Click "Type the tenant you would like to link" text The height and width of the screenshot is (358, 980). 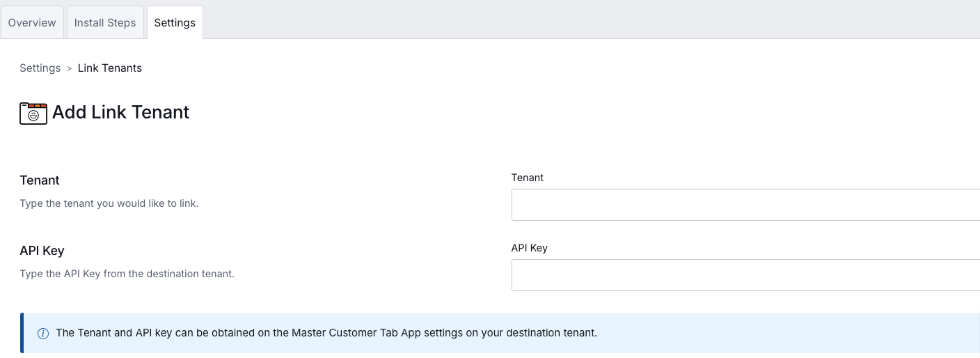(x=109, y=203)
